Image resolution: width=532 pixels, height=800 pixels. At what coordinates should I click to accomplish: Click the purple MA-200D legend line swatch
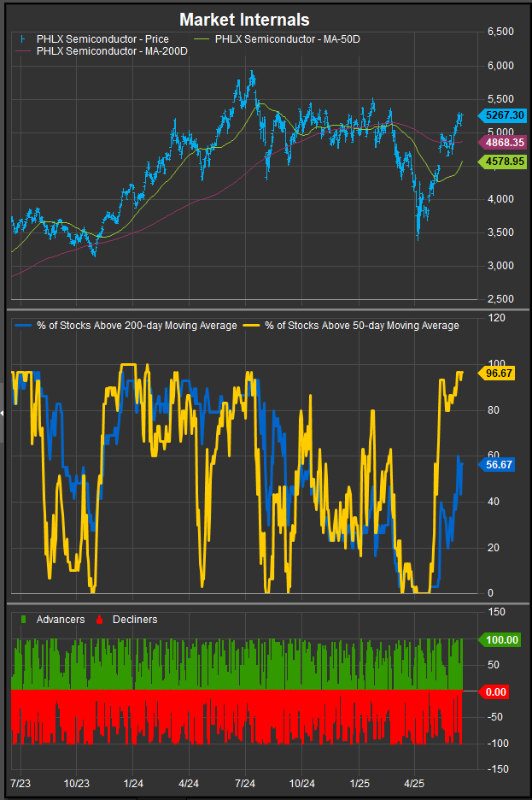point(23,51)
